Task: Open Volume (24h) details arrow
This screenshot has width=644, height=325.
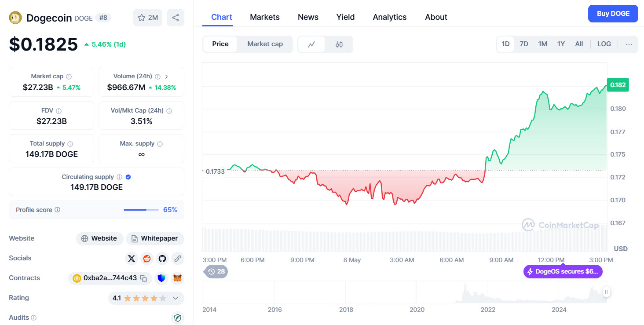Action: click(x=166, y=76)
